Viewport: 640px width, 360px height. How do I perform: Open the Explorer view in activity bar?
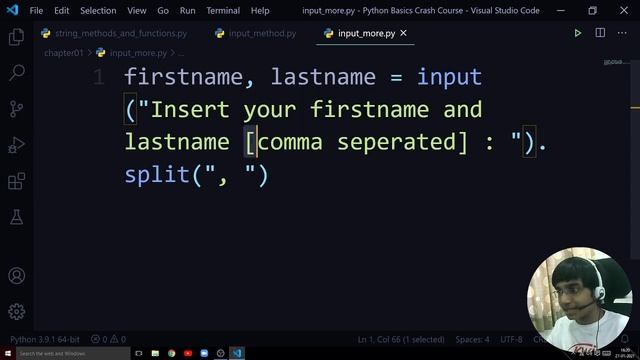[16, 37]
